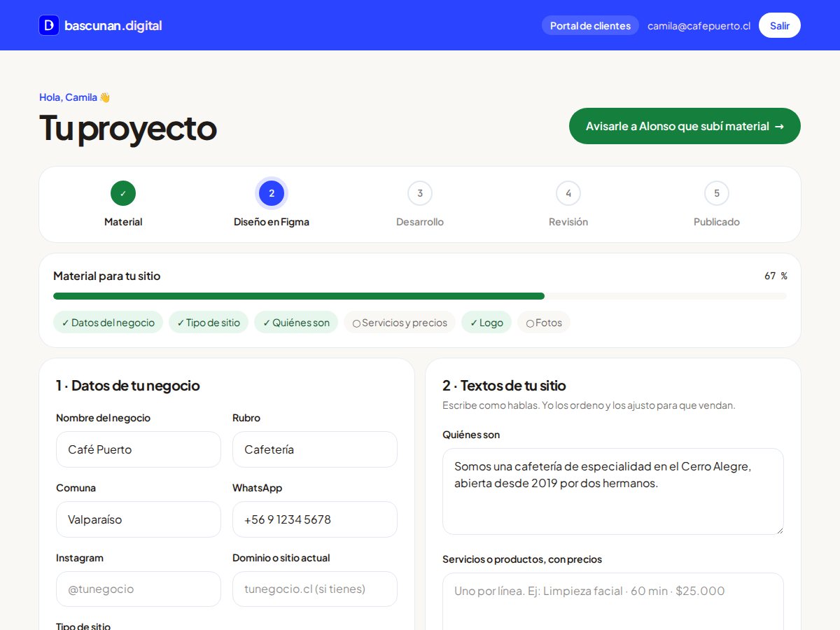This screenshot has width=840, height=630.
Task: Click the Material para tu sitio title
Action: [107, 276]
